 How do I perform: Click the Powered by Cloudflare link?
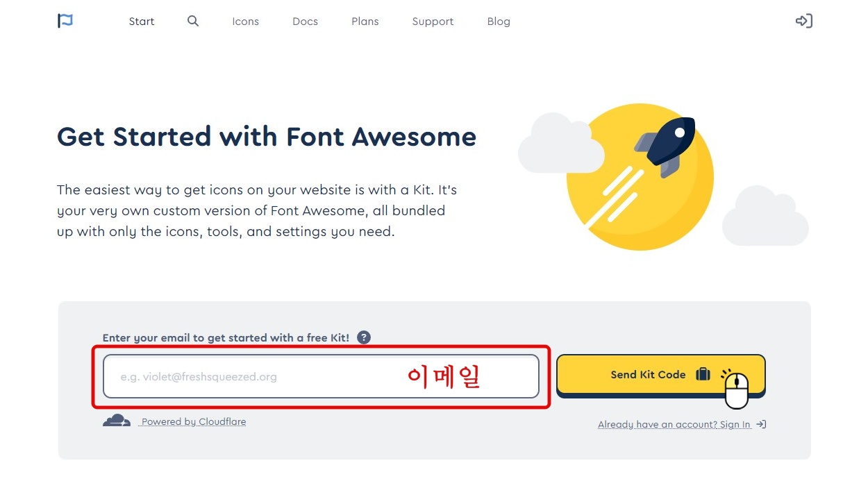(x=193, y=421)
